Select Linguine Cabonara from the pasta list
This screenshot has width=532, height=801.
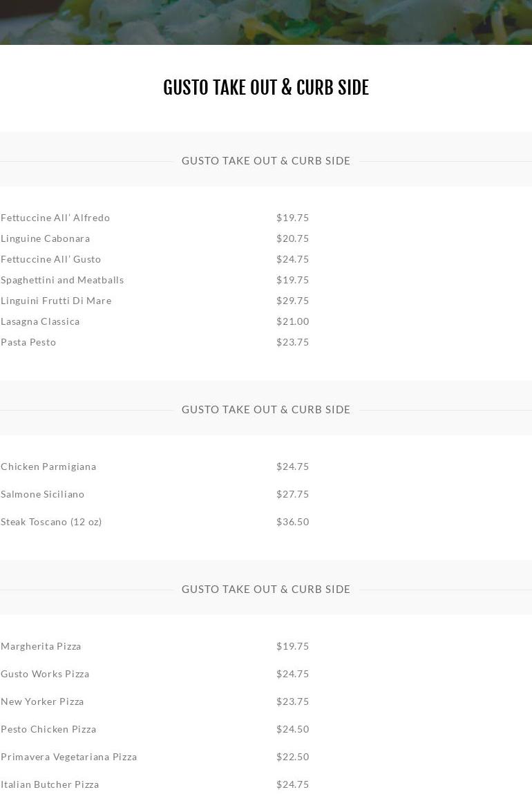pyautogui.click(x=46, y=238)
